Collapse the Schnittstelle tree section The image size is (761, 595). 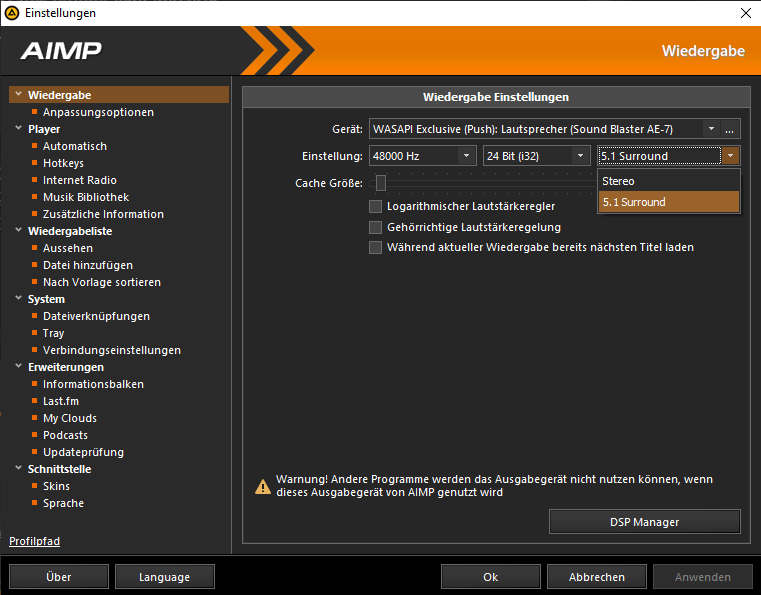18,468
